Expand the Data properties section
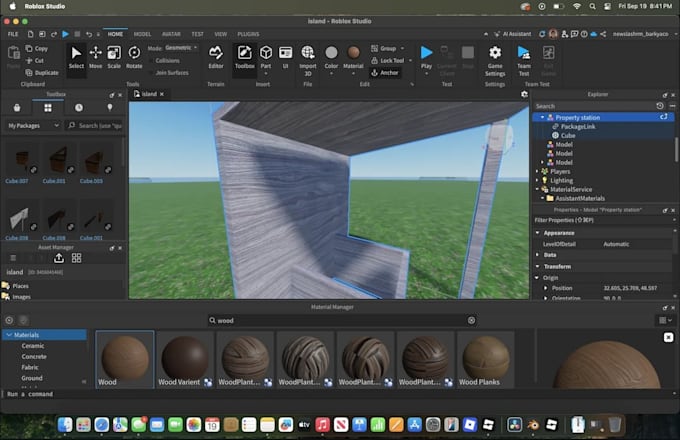This screenshot has height=440, width=680. pyautogui.click(x=537, y=255)
